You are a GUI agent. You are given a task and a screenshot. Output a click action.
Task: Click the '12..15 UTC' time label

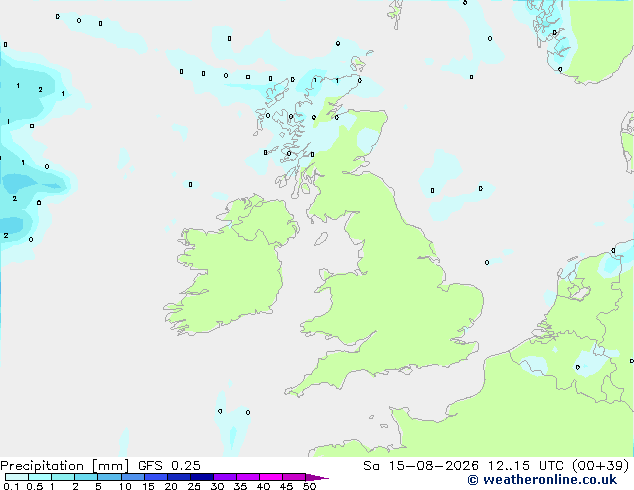coord(526,466)
